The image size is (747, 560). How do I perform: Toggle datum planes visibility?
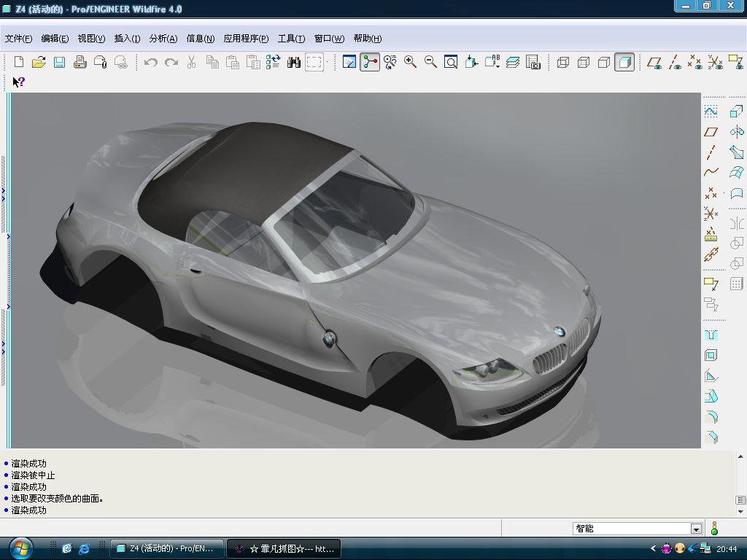coord(654,62)
